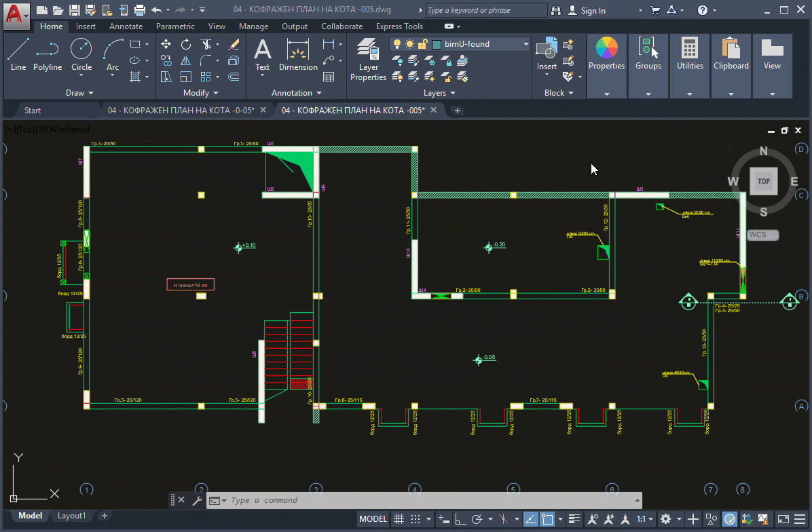The image size is (812, 532).
Task: Open the bimU-found layer dropdown
Action: [x=528, y=43]
